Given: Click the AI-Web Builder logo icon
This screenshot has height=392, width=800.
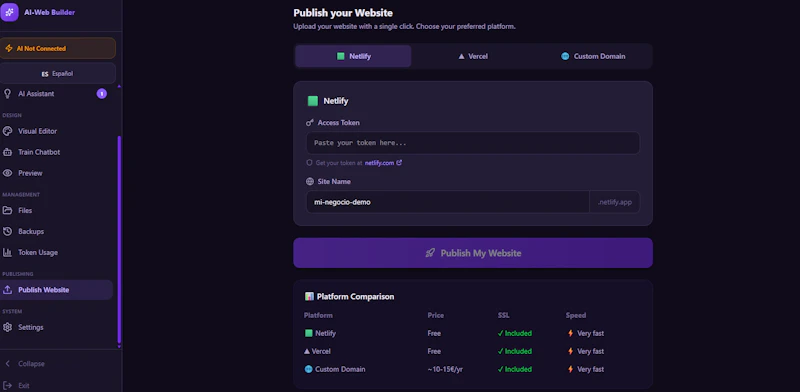Looking at the screenshot, I should click(x=9, y=12).
